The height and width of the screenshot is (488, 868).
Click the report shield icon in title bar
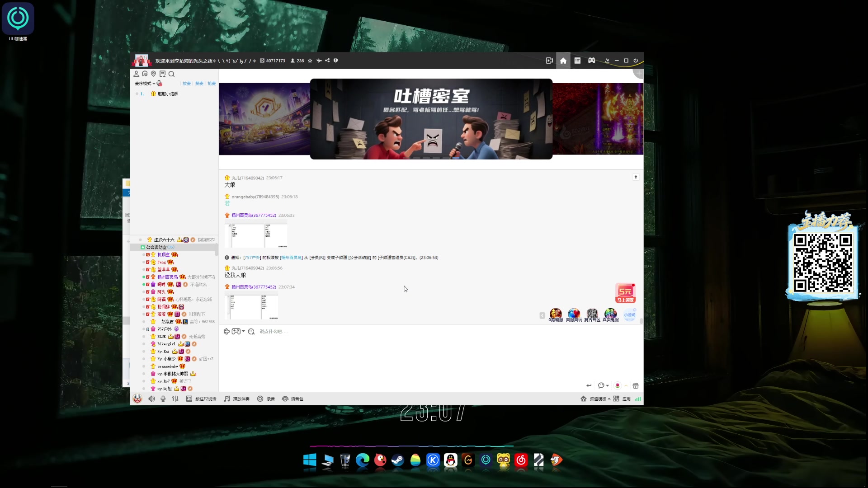[x=335, y=61]
